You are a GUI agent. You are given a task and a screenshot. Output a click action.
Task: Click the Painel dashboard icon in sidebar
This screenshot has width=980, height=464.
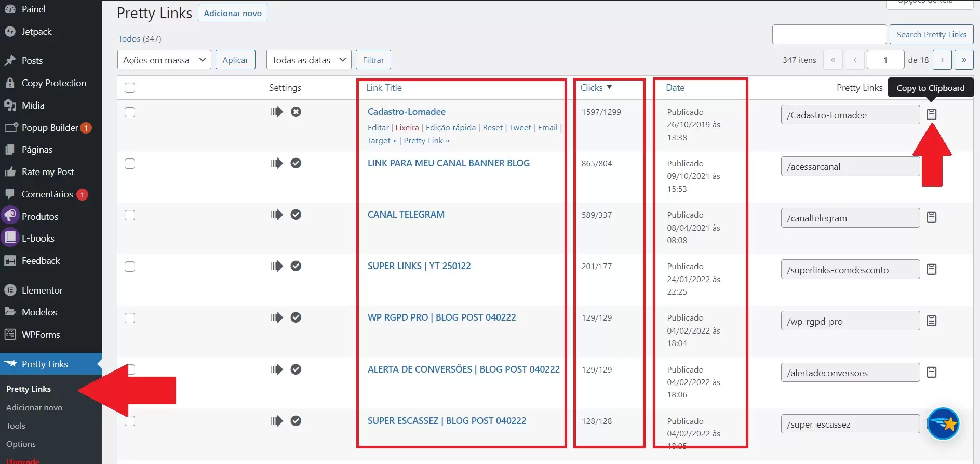coord(10,9)
